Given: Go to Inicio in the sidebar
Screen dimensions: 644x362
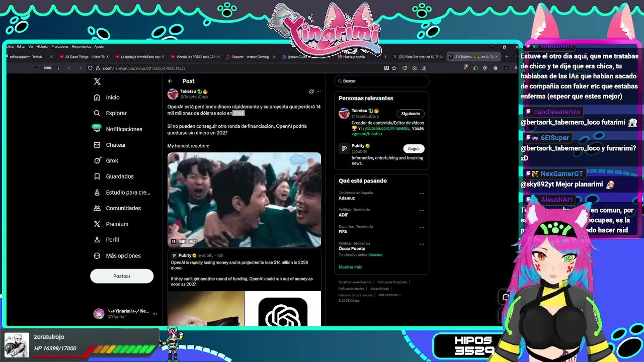Looking at the screenshot, I should (x=107, y=97).
